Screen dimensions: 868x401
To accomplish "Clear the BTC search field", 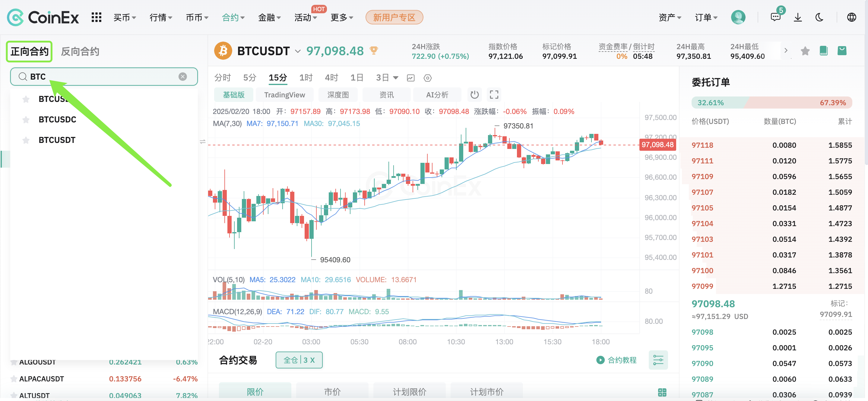I will [x=183, y=77].
